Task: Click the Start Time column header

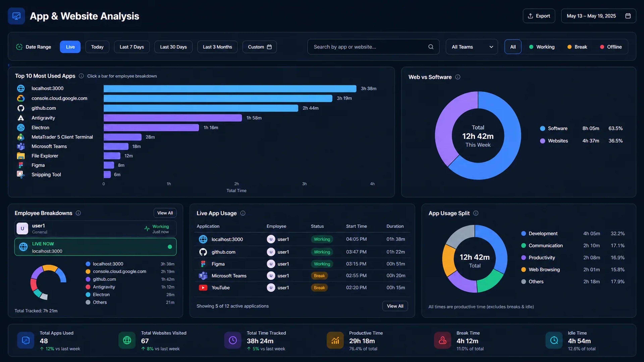Action: [356, 226]
